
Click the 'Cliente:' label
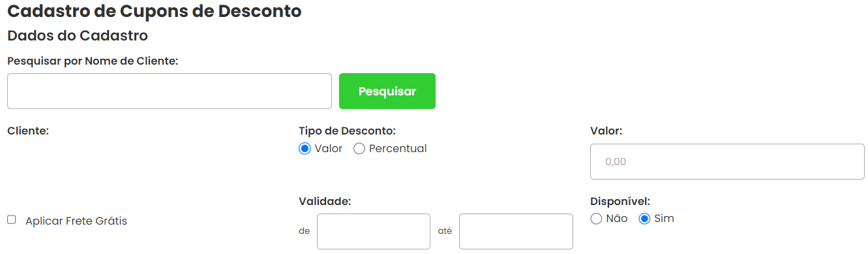[x=28, y=131]
